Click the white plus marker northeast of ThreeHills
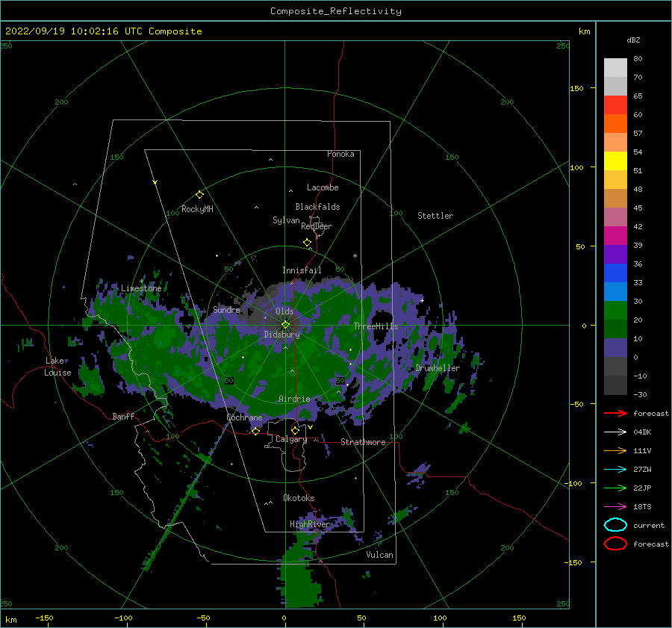 [422, 300]
